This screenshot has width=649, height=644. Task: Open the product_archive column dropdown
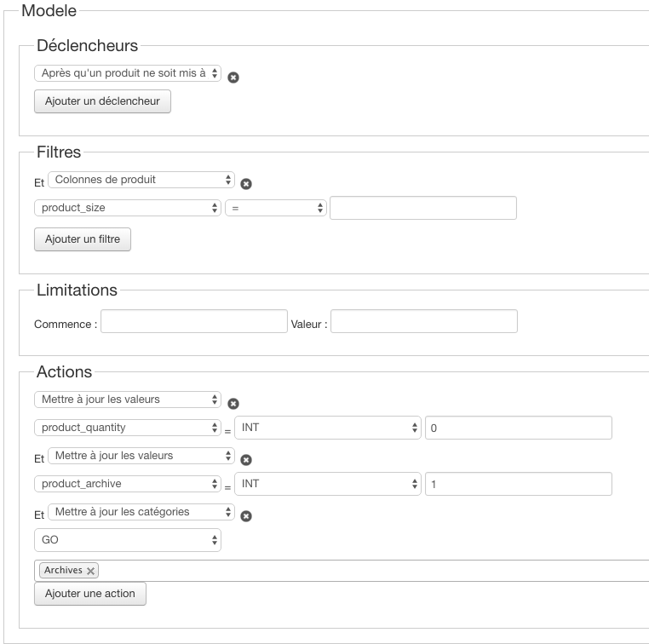click(128, 484)
